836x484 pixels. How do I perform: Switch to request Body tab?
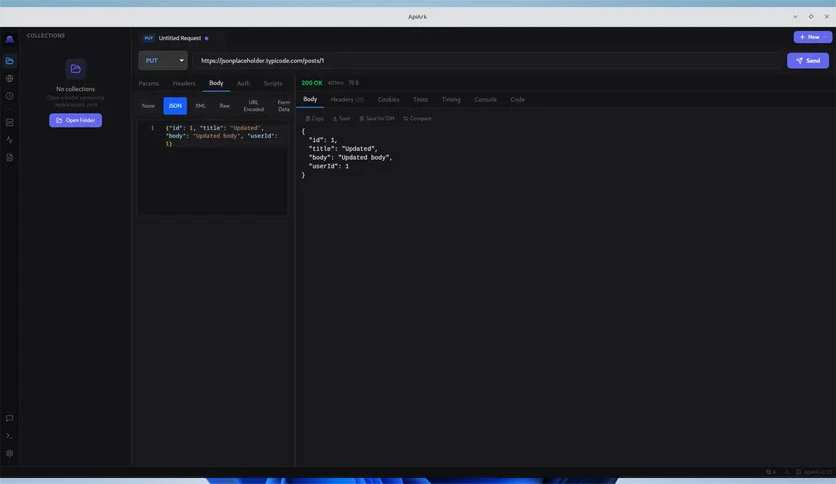216,83
